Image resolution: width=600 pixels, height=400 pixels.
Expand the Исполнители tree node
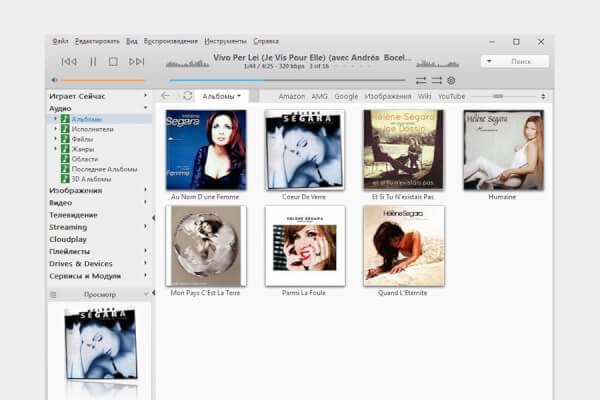55,129
